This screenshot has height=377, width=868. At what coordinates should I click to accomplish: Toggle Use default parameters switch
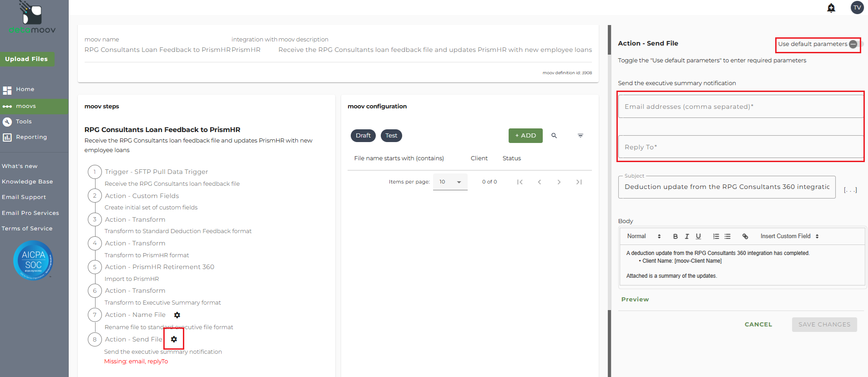coord(855,44)
